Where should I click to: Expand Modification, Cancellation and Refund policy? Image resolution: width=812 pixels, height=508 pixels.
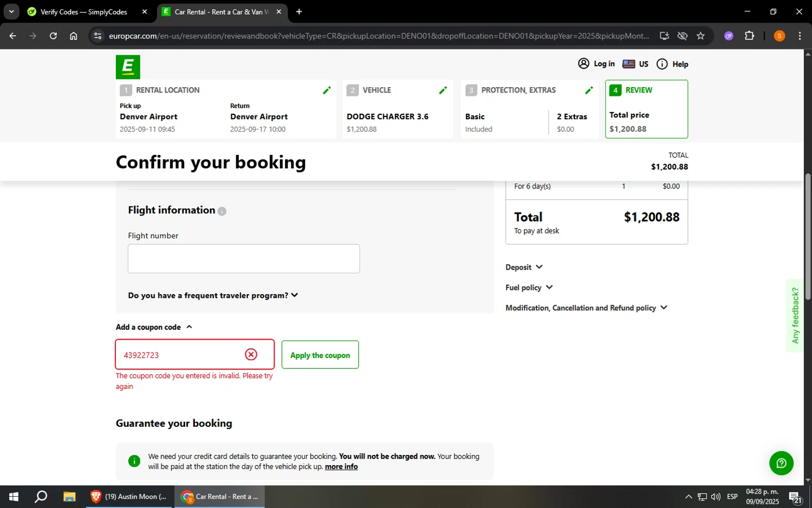586,308
